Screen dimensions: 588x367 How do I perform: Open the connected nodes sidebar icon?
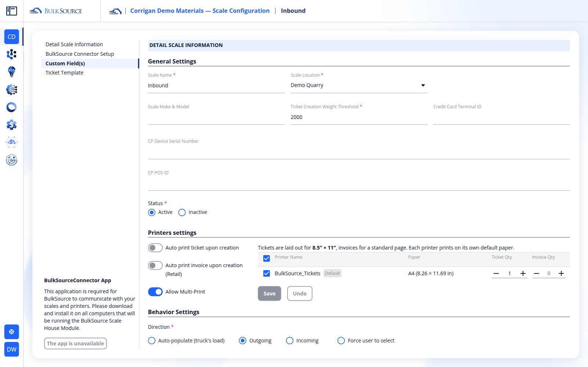[12, 54]
